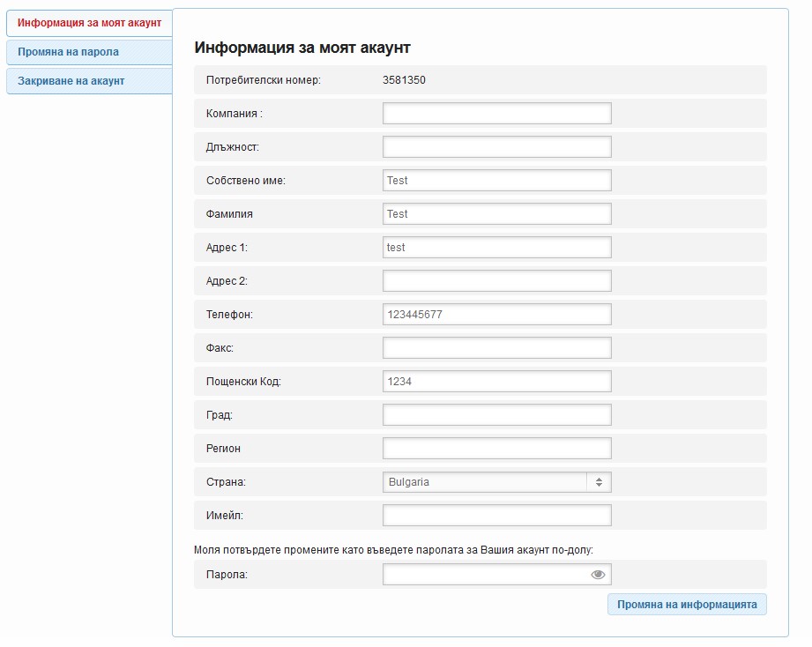Focus the Парола password field

[x=496, y=575]
